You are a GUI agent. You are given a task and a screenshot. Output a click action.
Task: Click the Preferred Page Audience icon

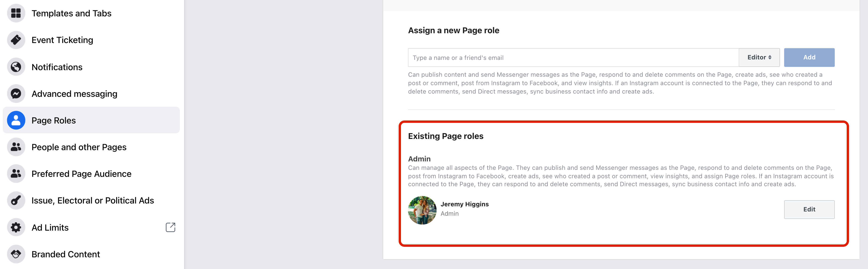(16, 174)
